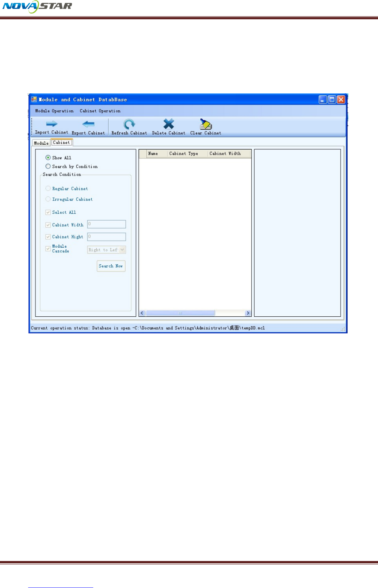The width and height of the screenshot is (378, 588).
Task: Switch to the Module tab
Action: [x=41, y=143]
